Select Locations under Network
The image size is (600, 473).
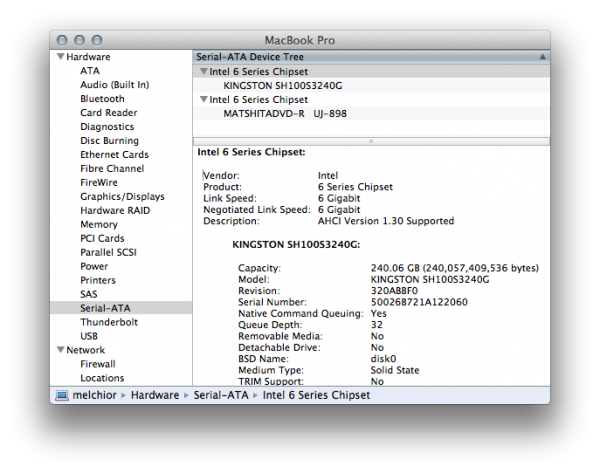pyautogui.click(x=102, y=378)
